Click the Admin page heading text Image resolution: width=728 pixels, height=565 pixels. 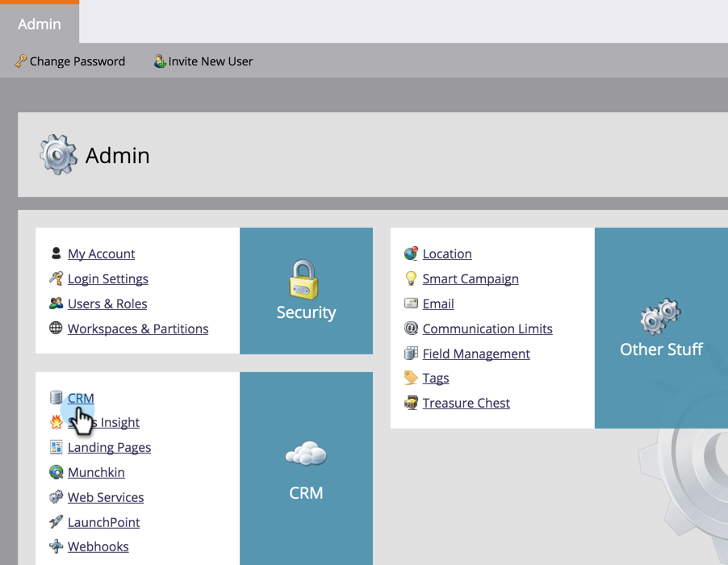[118, 156]
